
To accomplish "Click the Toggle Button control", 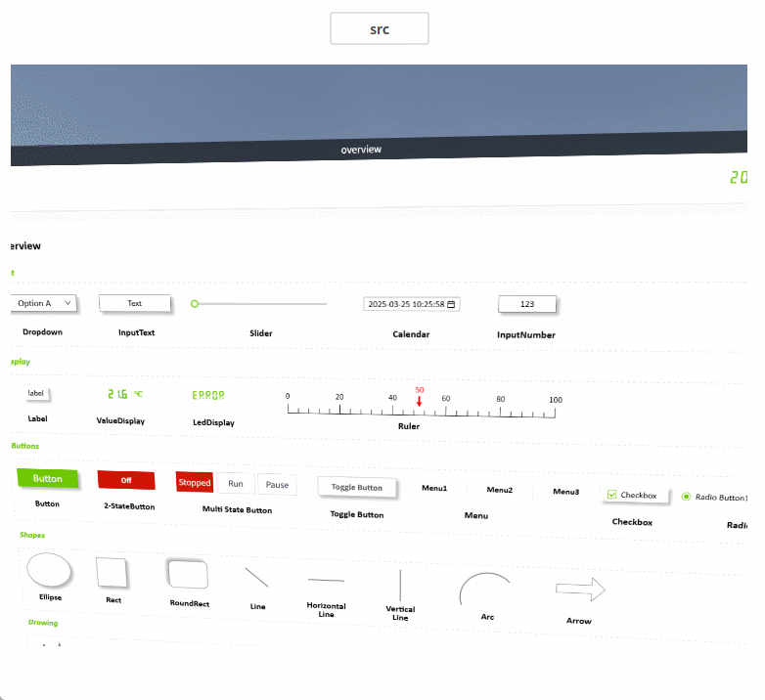I will [x=357, y=487].
